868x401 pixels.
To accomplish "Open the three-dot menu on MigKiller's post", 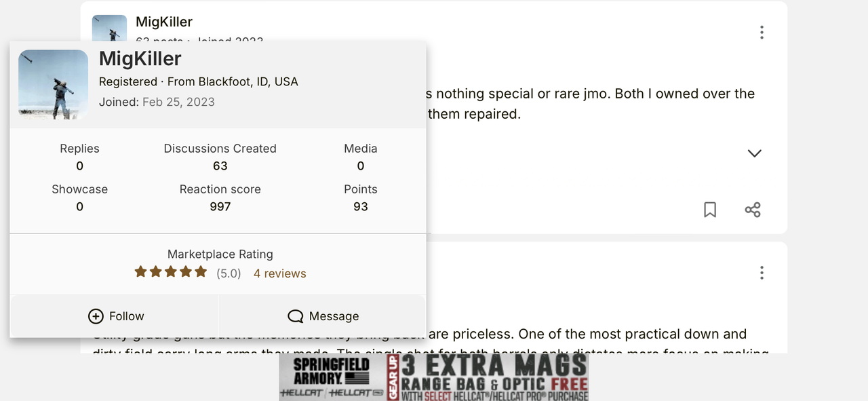I will 762,33.
